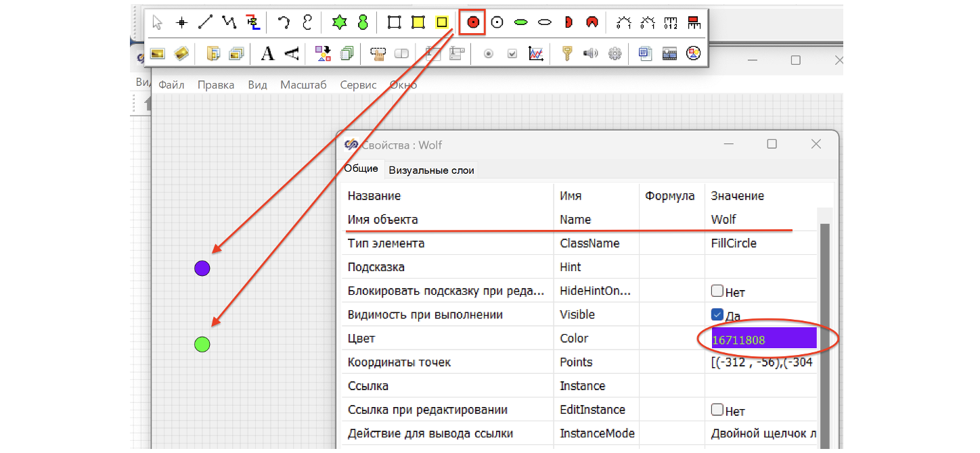Pick the crosshair point tool
Screen dimensions: 980x453
pos(181,23)
